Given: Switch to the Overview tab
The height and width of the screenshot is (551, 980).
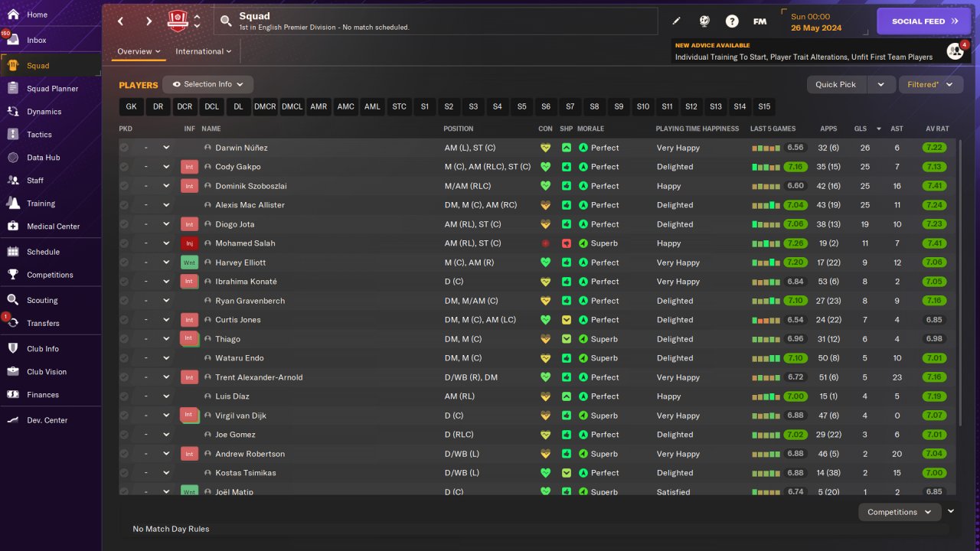Looking at the screenshot, I should click(139, 51).
